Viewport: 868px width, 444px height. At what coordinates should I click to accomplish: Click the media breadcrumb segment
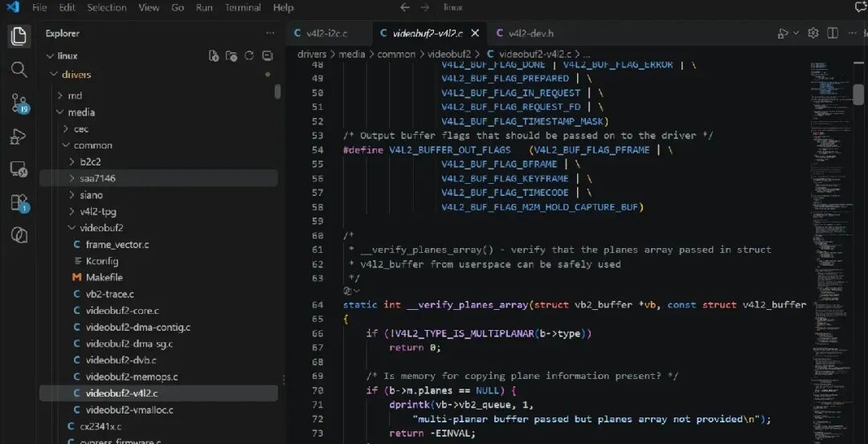(x=351, y=54)
